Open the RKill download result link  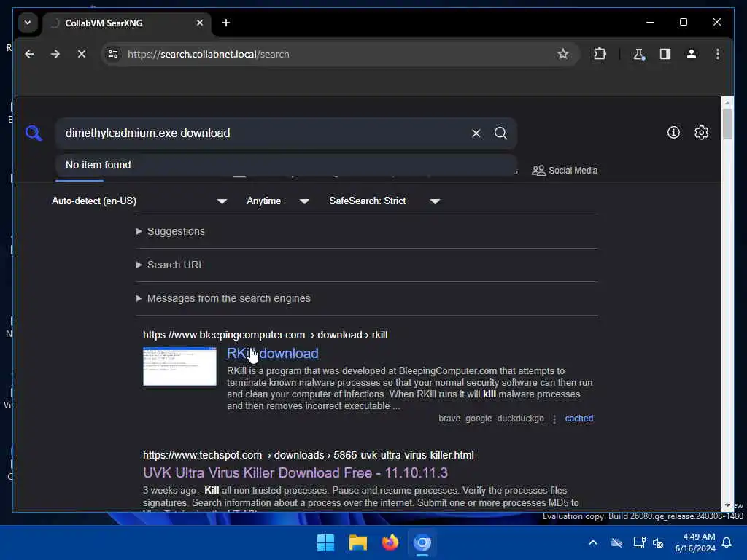273,354
